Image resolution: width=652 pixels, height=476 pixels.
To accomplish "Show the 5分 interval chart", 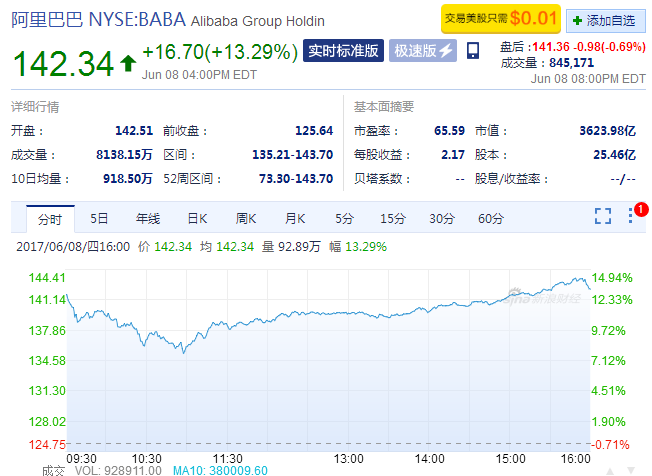I will point(345,219).
